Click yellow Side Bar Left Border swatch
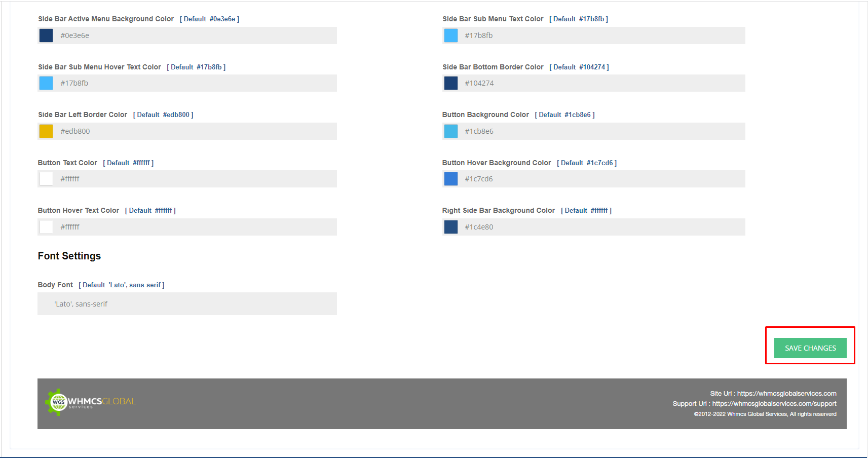The width and height of the screenshot is (868, 458). click(46, 131)
